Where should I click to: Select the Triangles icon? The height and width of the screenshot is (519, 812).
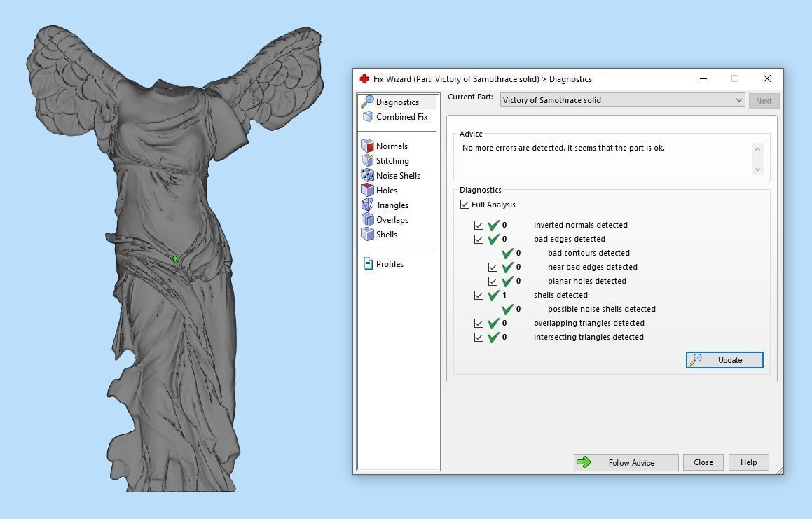click(367, 205)
